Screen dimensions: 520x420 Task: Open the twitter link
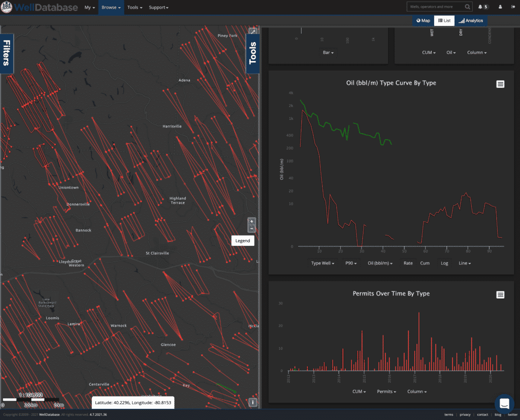pyautogui.click(x=512, y=415)
